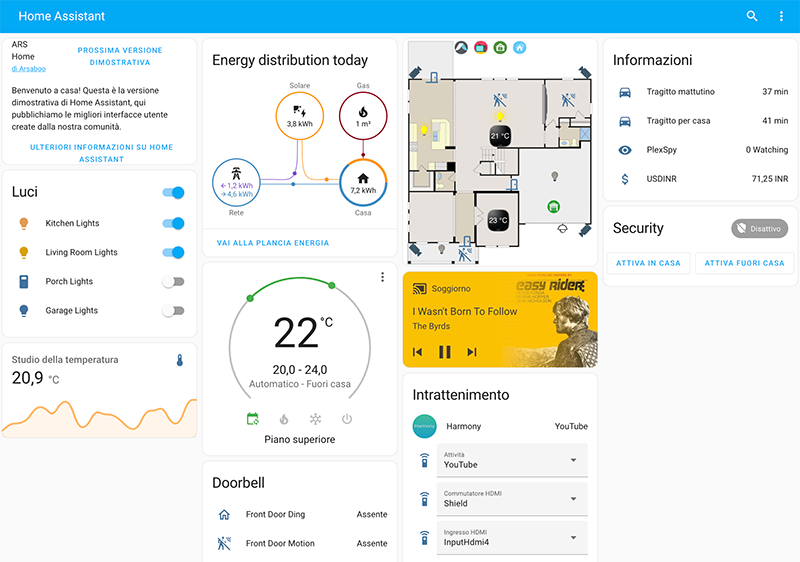This screenshot has width=800, height=562.
Task: Open the three-dot overflow menu in header
Action: click(x=781, y=16)
